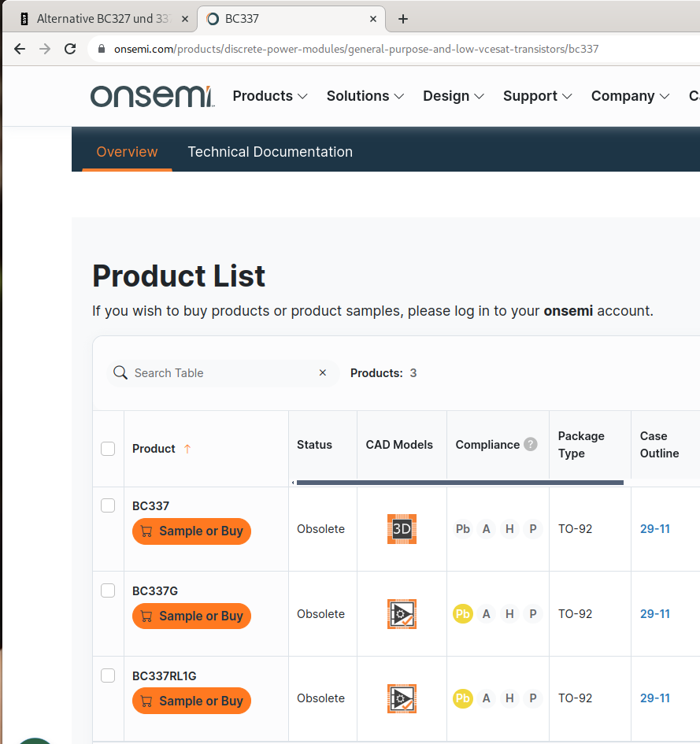The height and width of the screenshot is (744, 700).
Task: Click the browser forward arrow
Action: [45, 49]
